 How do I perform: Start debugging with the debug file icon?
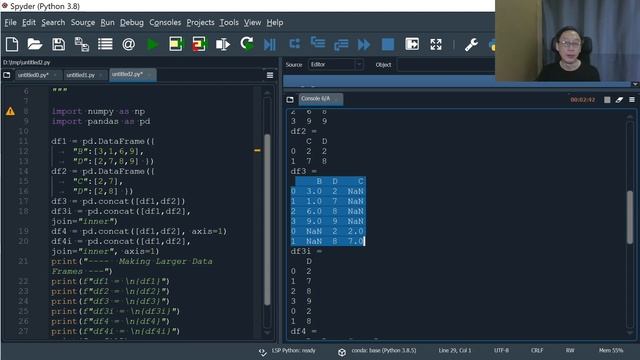[x=270, y=44]
